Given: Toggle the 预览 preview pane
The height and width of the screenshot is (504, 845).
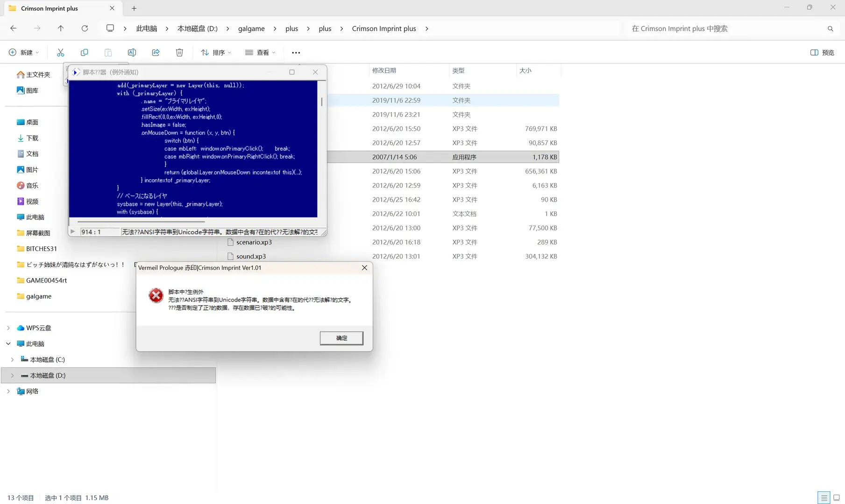Looking at the screenshot, I should tap(822, 53).
